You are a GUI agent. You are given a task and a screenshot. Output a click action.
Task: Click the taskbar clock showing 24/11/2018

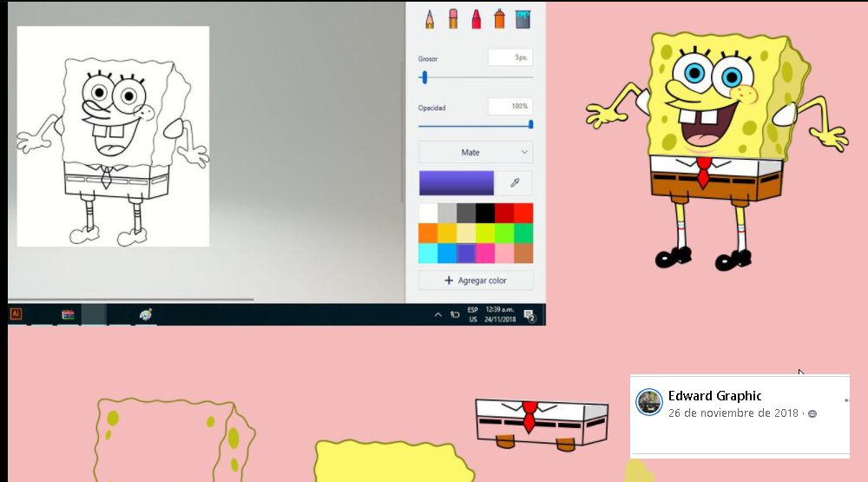501,314
